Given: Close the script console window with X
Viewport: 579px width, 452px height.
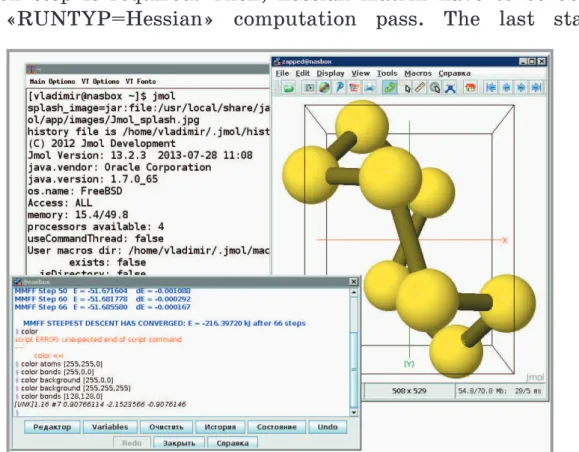Looking at the screenshot, I should 353,282.
